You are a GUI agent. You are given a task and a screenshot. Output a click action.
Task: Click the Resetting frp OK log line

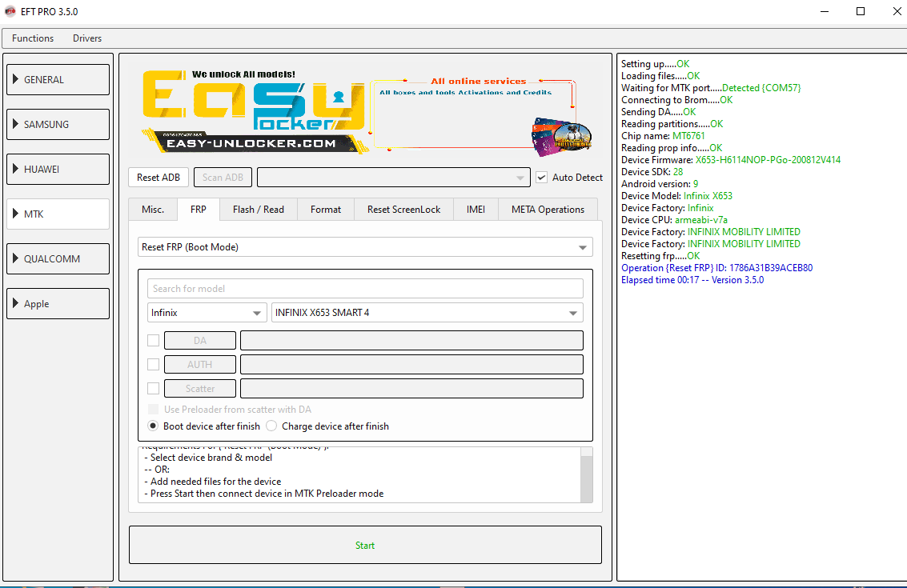660,256
